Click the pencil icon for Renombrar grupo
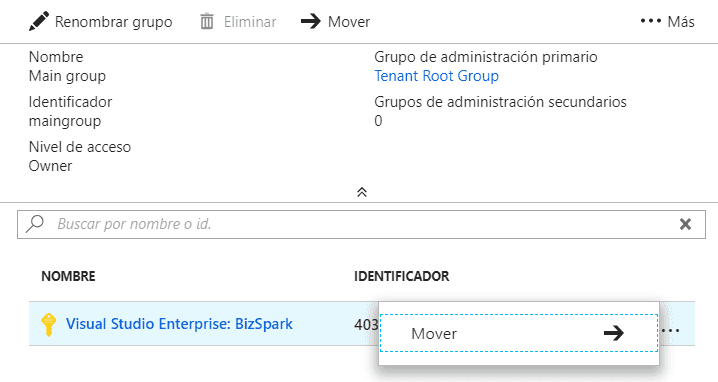Screen dimensions: 718x382 click(38, 22)
